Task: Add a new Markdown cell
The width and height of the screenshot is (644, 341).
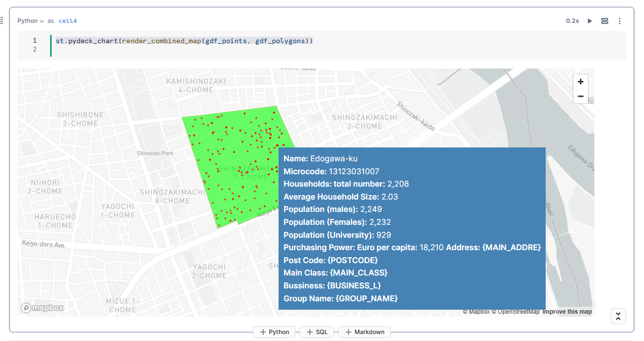Action: (x=364, y=332)
